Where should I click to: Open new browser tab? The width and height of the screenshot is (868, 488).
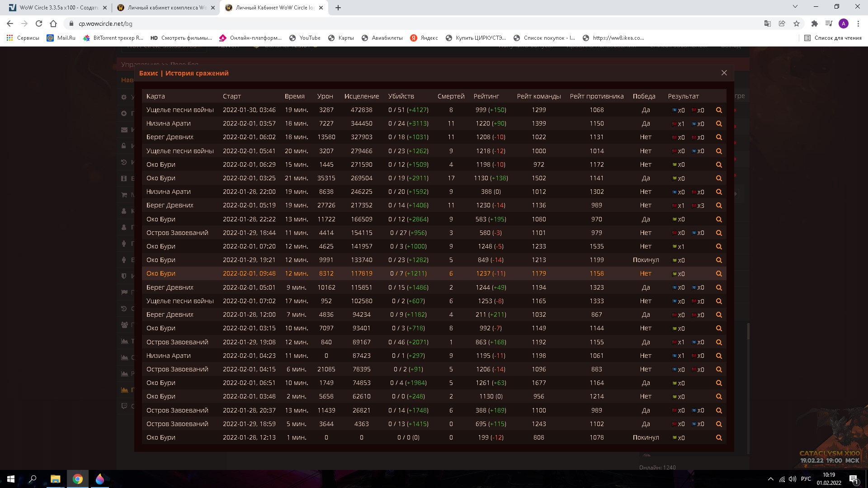(x=338, y=8)
